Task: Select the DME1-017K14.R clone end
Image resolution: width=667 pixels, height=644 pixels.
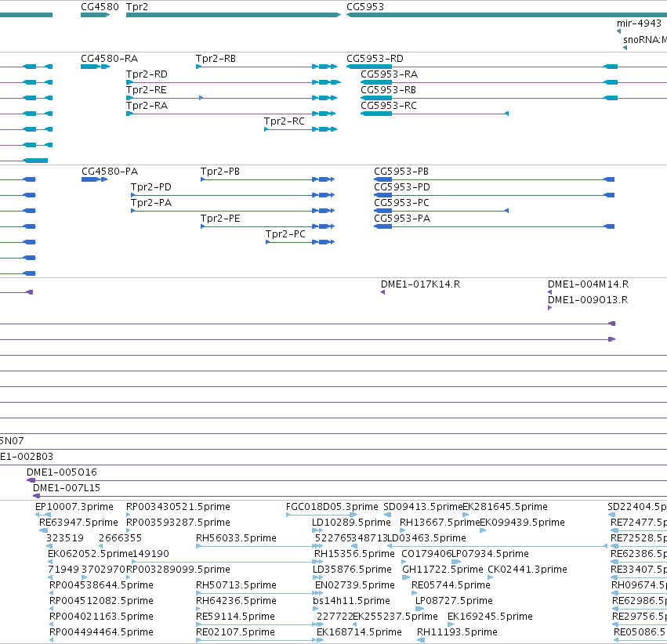Action: click(x=382, y=292)
